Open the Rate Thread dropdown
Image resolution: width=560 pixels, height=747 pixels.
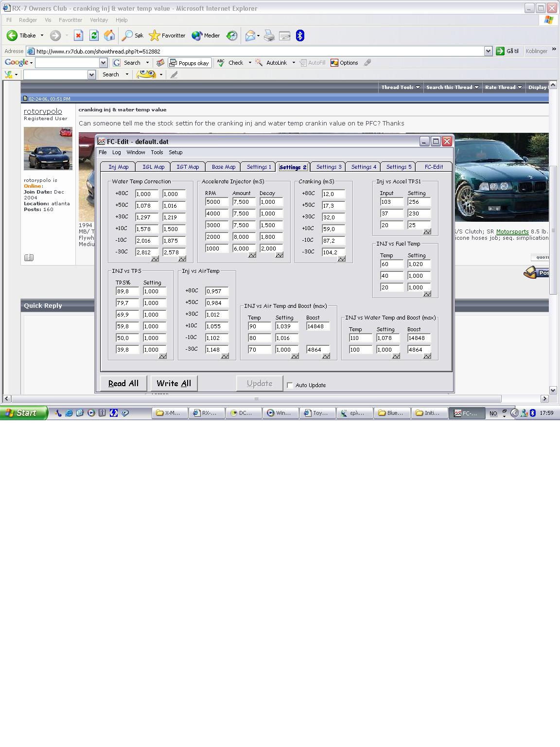point(503,88)
